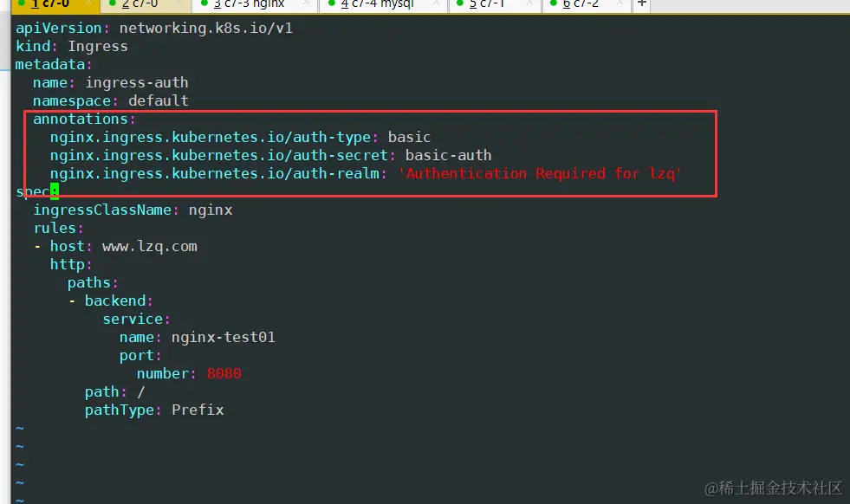Click the auth-realm annotation key
The height and width of the screenshot is (504, 850).
pyautogui.click(x=215, y=173)
